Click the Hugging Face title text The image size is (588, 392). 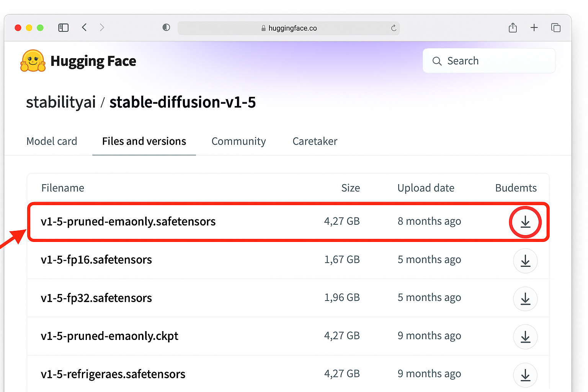[93, 61]
